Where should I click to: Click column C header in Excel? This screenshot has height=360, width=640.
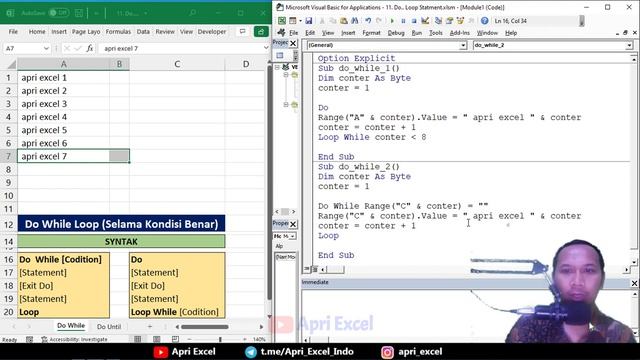[177, 64]
